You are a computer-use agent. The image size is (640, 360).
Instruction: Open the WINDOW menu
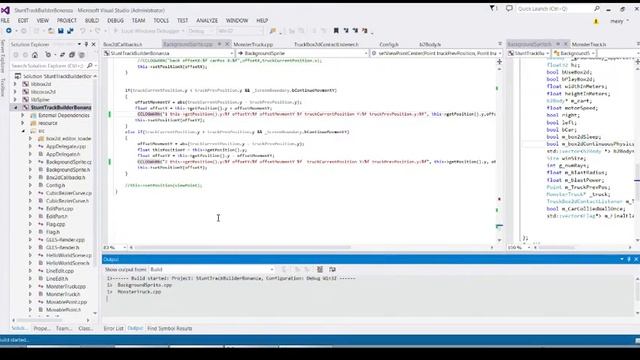pos(237,20)
